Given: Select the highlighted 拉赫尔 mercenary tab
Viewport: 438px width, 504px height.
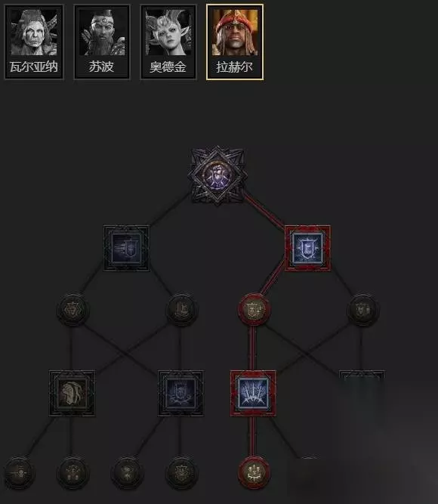Looking at the screenshot, I should click(x=235, y=42).
